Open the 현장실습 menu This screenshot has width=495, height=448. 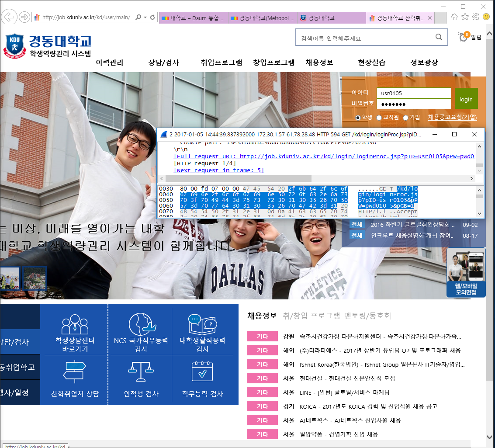371,63
